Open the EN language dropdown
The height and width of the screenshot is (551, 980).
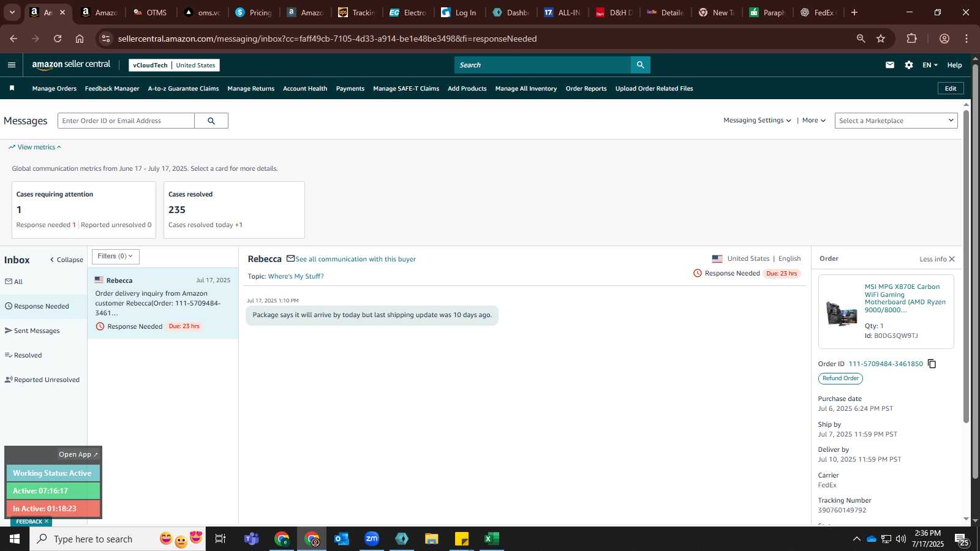930,65
